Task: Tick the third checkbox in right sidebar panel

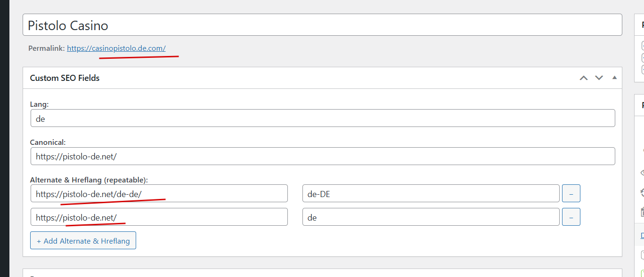Action: tap(642, 70)
